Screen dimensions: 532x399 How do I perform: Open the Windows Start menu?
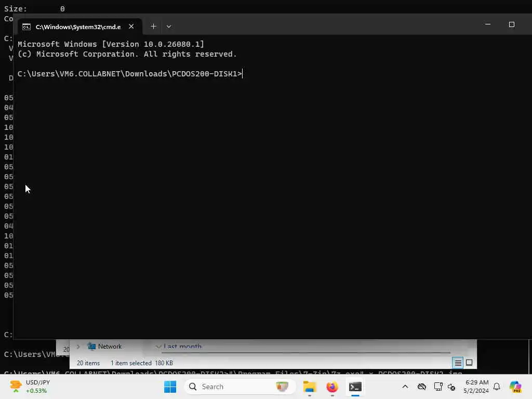click(x=170, y=387)
